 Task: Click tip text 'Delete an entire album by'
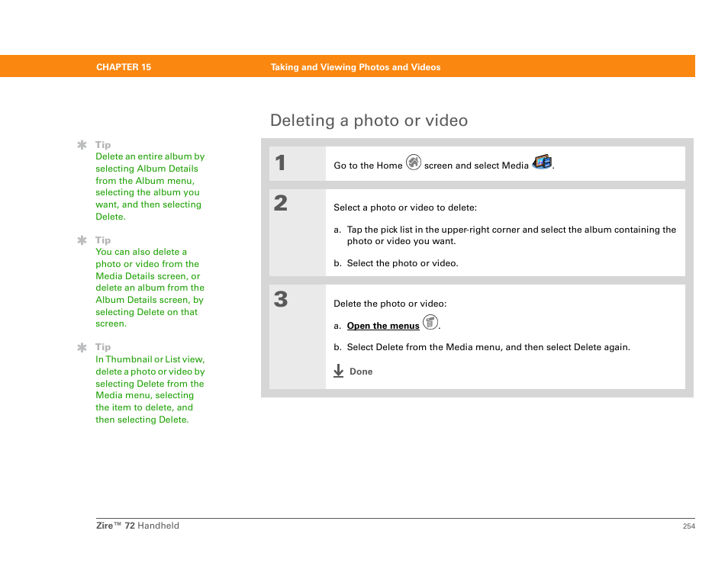click(150, 156)
